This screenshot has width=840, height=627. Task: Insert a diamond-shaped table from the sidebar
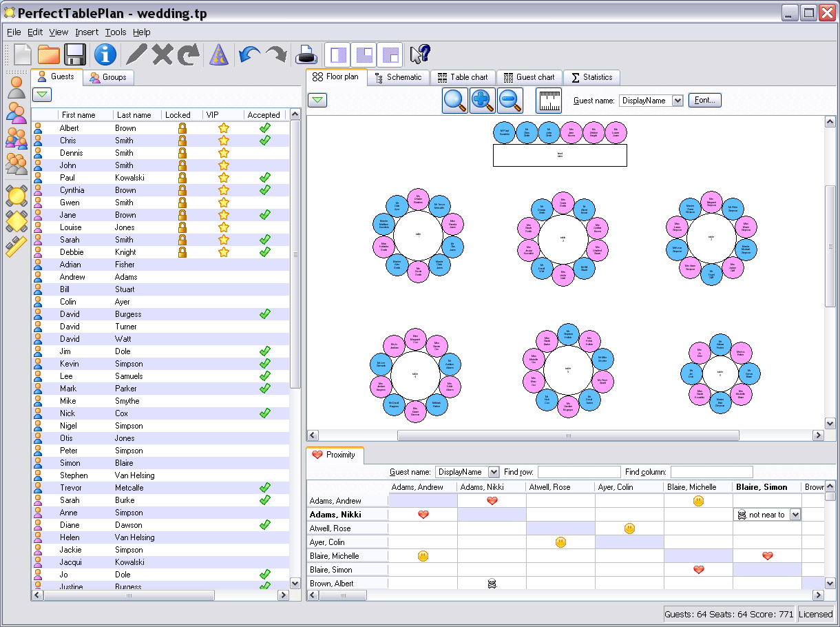pos(17,221)
